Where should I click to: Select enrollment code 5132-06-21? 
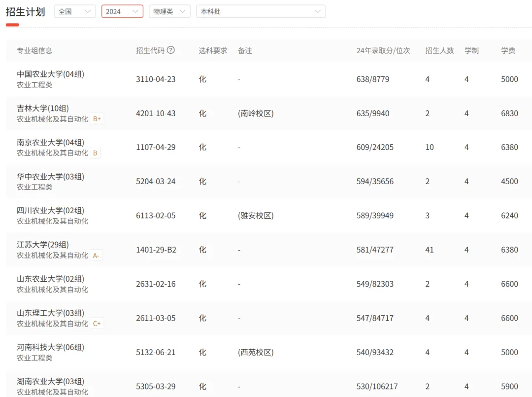[156, 353]
